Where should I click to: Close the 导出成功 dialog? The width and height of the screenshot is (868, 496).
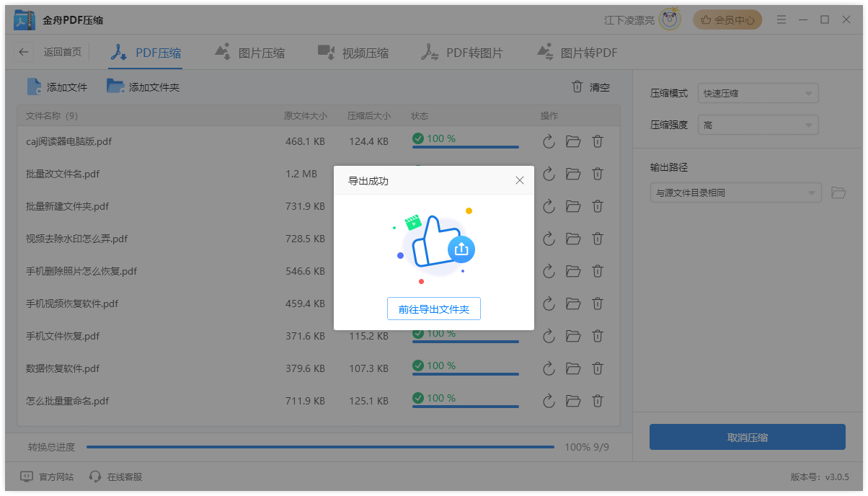point(520,181)
